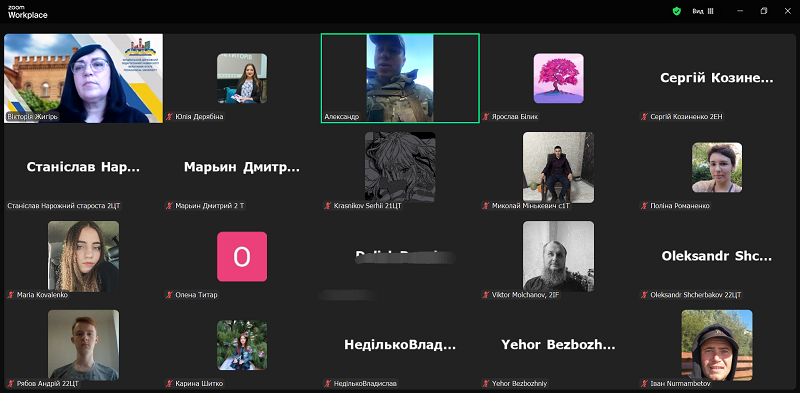Screen dimensions: 800x393
Task: Click muted mic icon beside Maria Kovalenko
Action: pos(11,295)
